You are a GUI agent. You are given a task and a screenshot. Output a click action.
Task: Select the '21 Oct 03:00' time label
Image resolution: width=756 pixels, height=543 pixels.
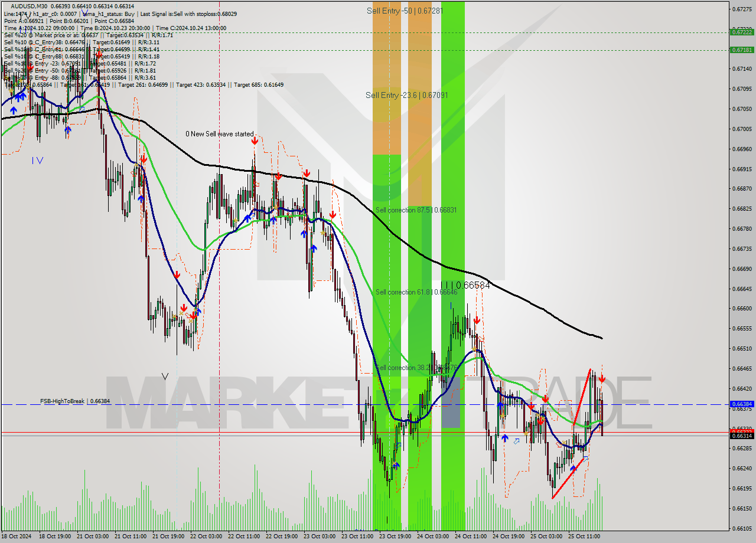[x=93, y=537]
